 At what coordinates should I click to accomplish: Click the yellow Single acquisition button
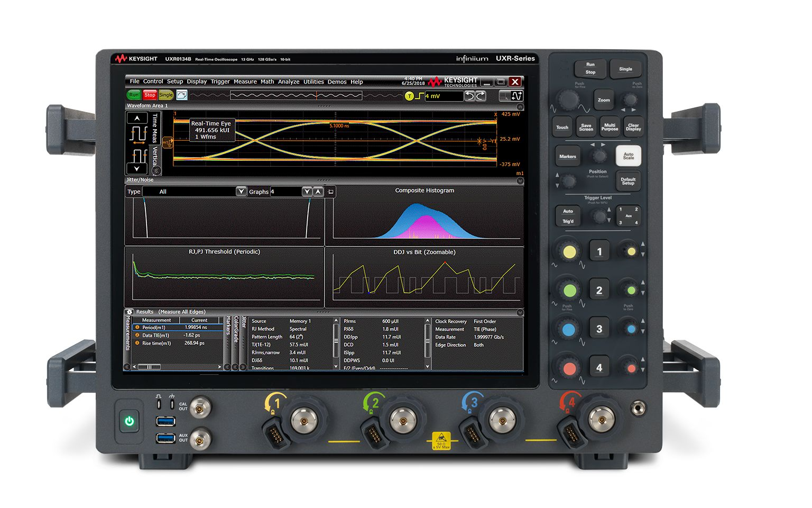pos(166,95)
